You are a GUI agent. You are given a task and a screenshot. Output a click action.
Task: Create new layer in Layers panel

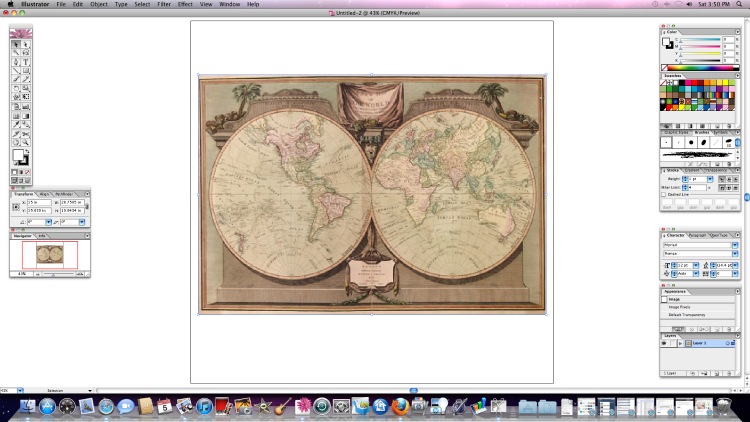[x=717, y=374]
